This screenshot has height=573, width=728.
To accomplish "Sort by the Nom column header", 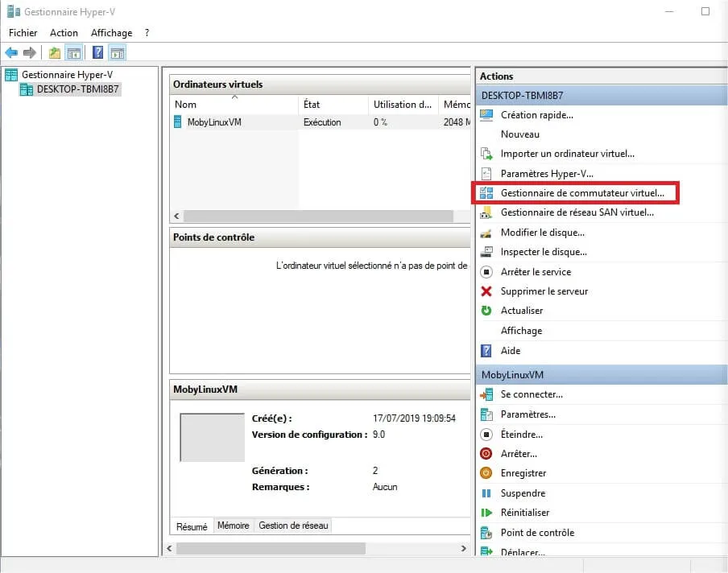I will tap(234, 105).
